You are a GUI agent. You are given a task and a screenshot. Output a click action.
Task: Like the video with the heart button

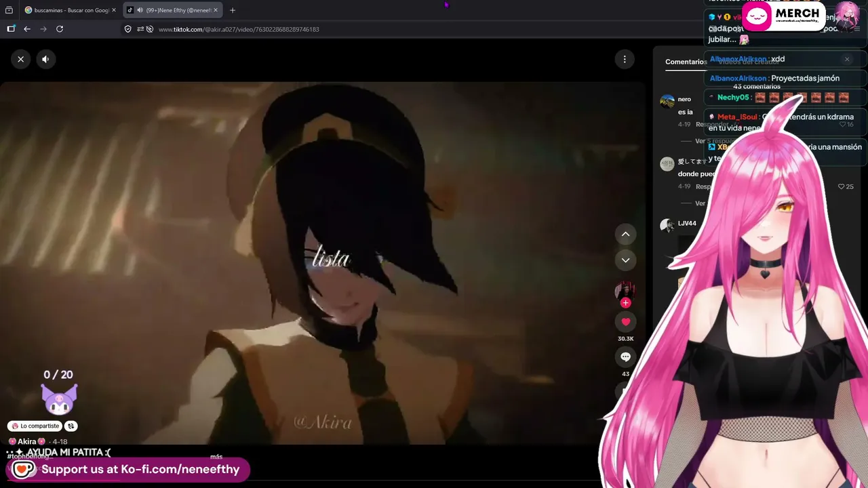625,322
